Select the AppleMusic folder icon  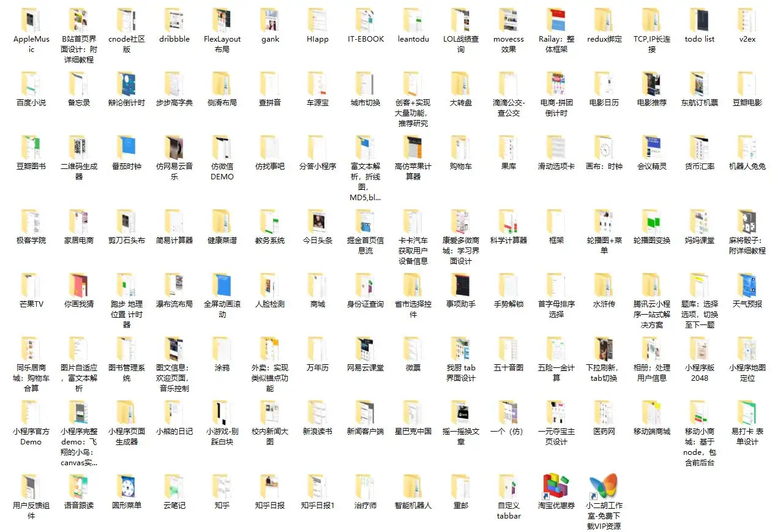31,20
